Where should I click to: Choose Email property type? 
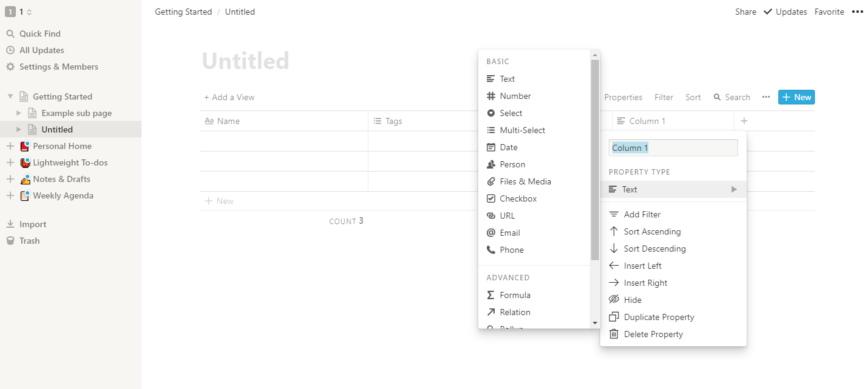pos(534,233)
